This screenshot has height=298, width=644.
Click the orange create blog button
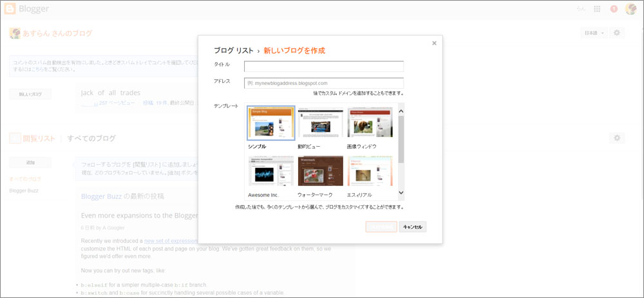381,227
